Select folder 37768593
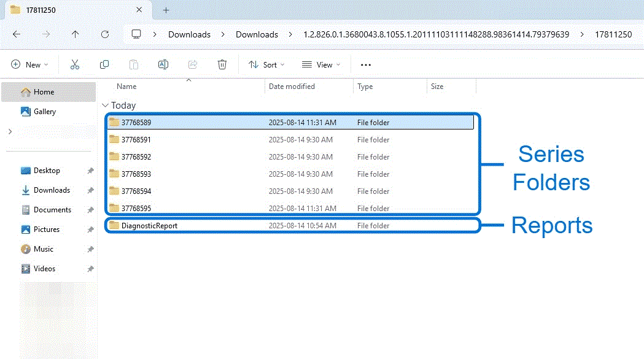Screen dimensions: 644x359 pos(290,174)
